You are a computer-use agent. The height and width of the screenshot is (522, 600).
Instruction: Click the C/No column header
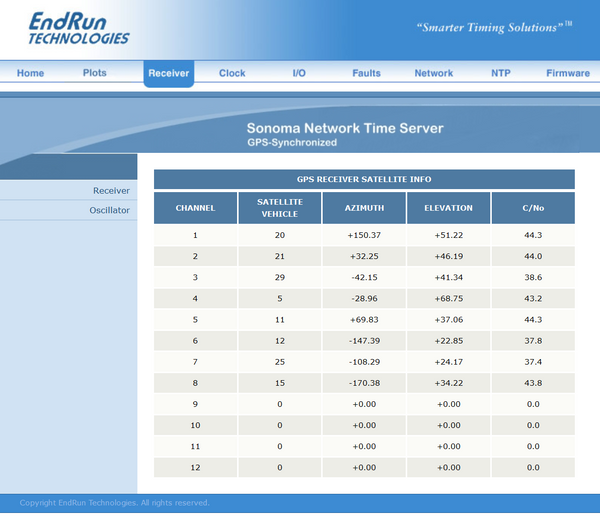(x=533, y=208)
